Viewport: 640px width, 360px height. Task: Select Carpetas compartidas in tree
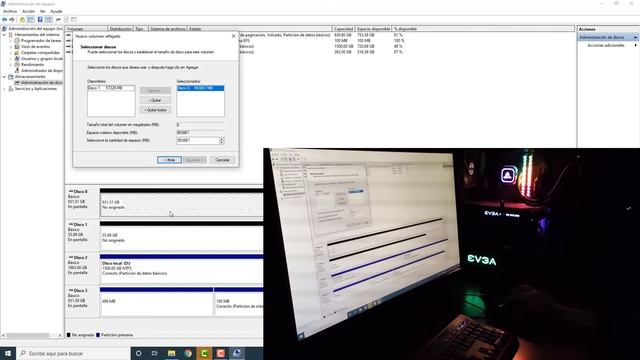(40, 53)
